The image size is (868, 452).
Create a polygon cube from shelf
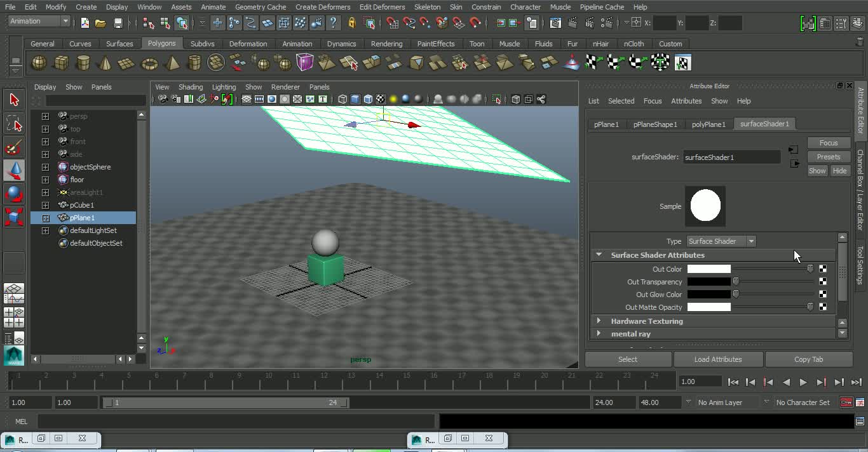point(61,63)
